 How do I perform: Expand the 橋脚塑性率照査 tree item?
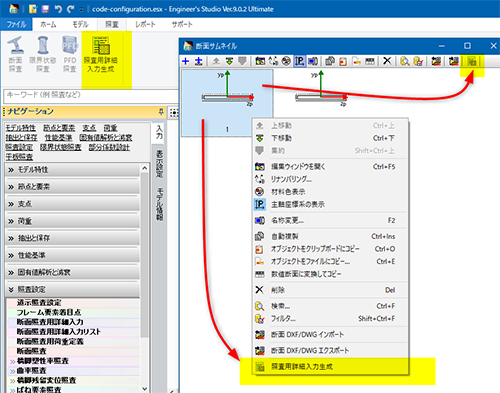[12, 361]
